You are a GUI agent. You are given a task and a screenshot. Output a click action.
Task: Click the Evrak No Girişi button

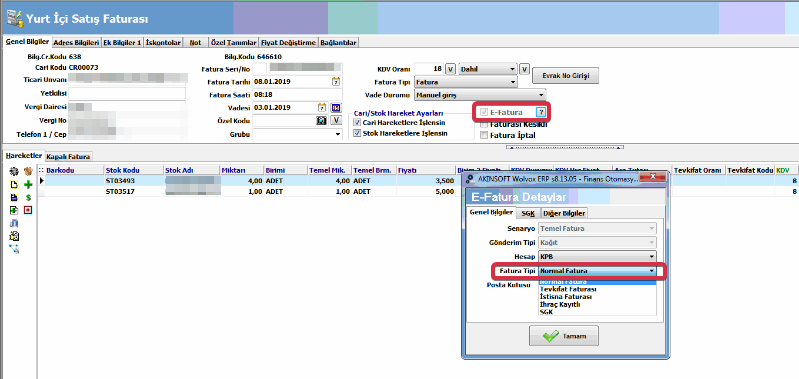(x=565, y=75)
